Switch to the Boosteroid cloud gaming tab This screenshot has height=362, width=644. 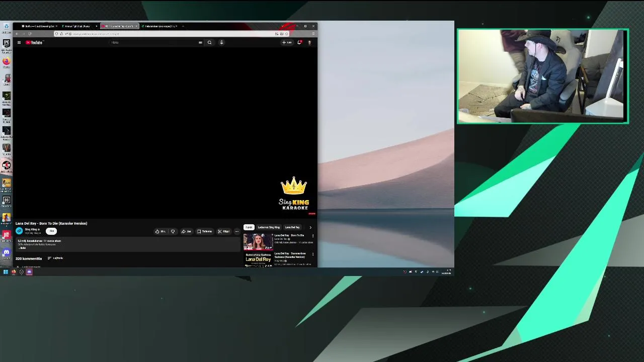pyautogui.click(x=39, y=26)
